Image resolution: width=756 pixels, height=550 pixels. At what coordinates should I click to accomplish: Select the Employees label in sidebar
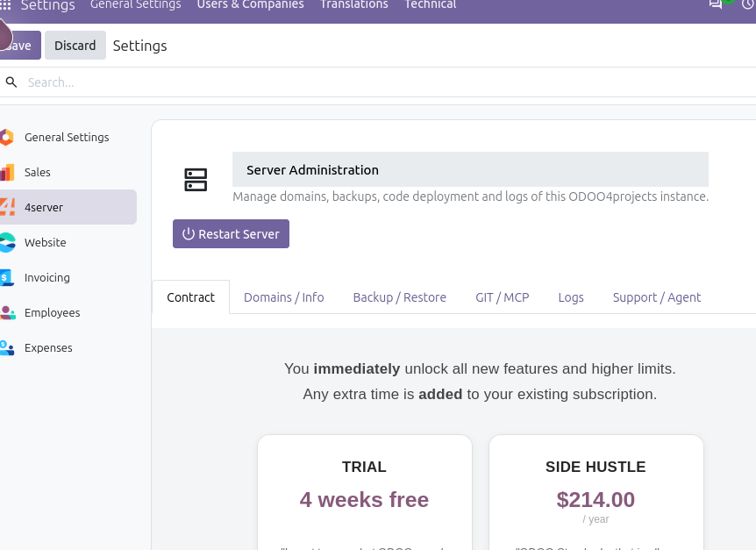point(52,313)
